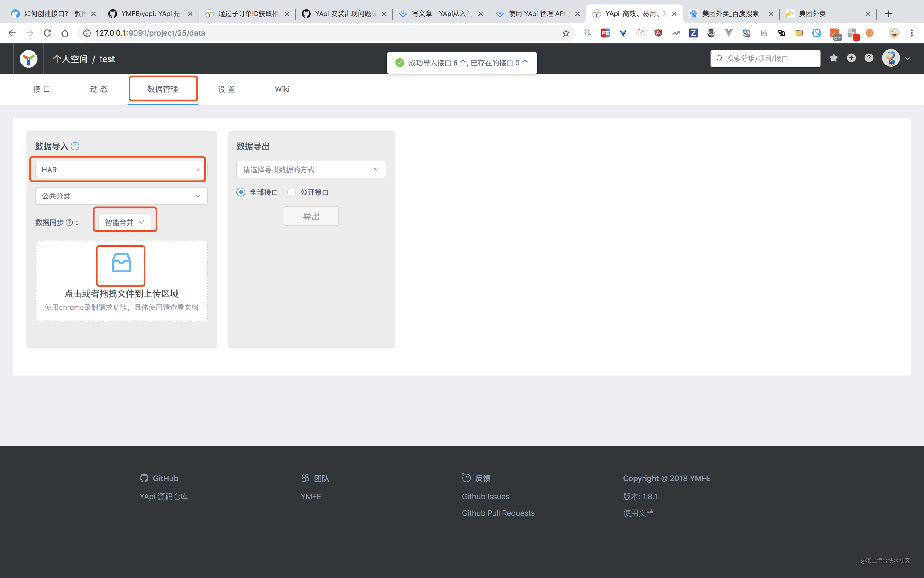Select the 全部接口 radio button
This screenshot has height=578, width=924.
coord(241,192)
